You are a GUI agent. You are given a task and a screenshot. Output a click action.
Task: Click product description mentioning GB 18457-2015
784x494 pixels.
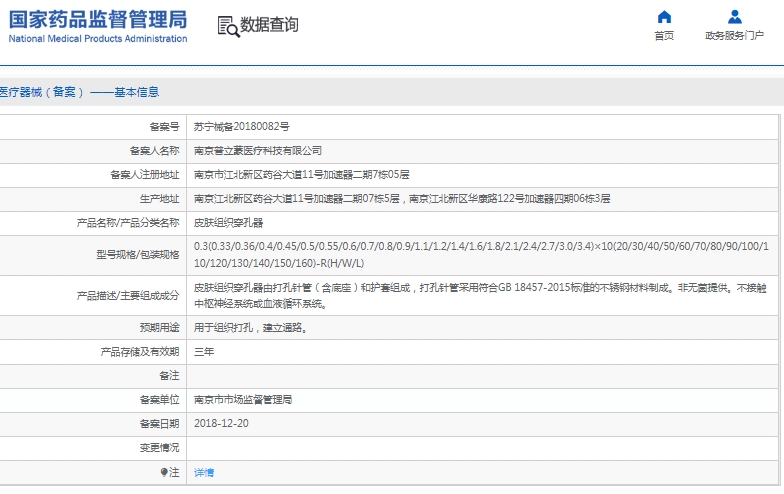[x=480, y=296]
